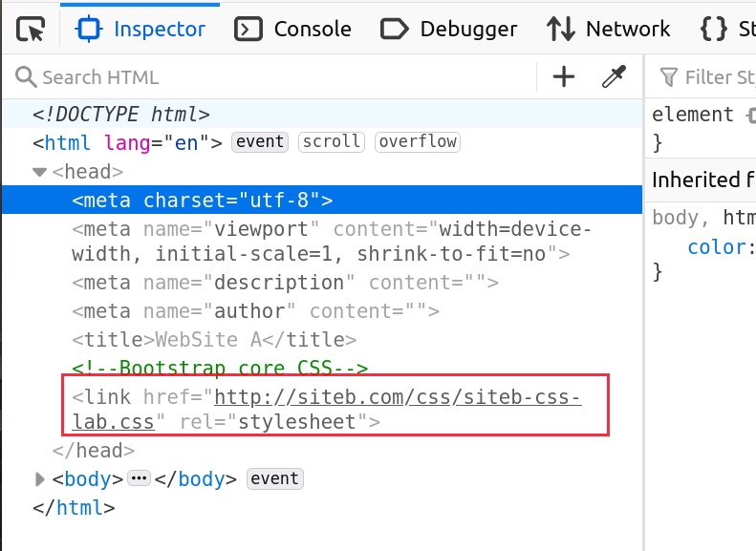This screenshot has width=756, height=551.
Task: Select the rel="stylesheet" attribute text
Action: pyautogui.click(x=273, y=422)
